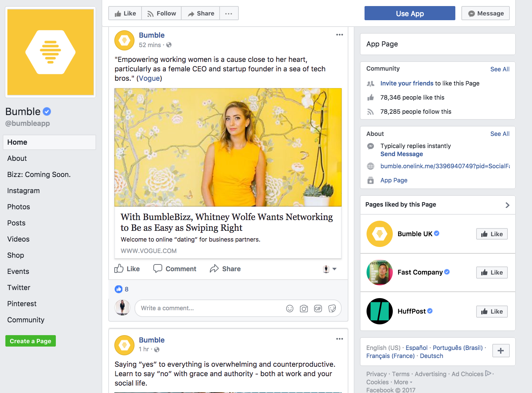Screen dimensions: 532x393
Task: Open Events in the page sidebar
Action: point(18,272)
